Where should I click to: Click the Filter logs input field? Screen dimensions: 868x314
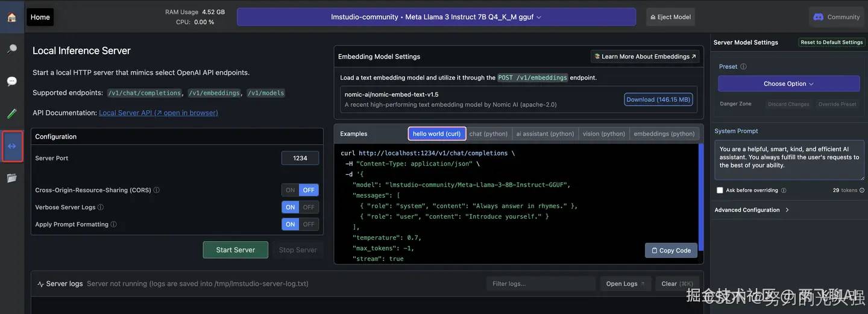(541, 284)
